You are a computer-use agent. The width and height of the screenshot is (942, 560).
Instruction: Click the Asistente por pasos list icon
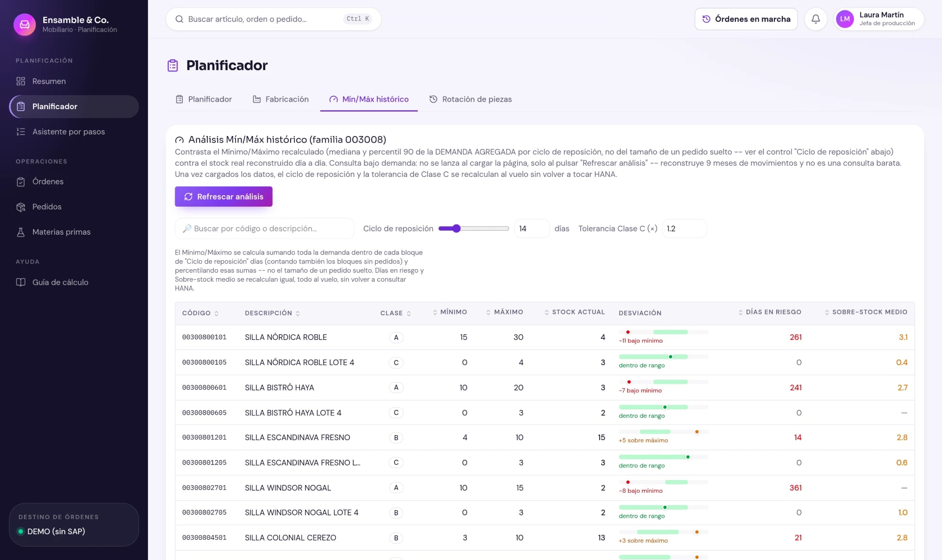[x=21, y=132]
